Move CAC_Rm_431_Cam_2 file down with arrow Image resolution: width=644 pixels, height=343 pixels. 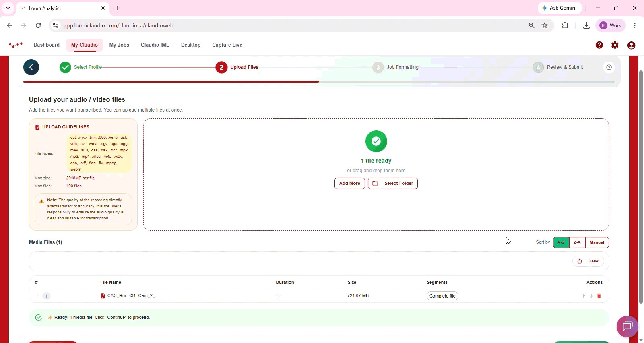coord(591,296)
